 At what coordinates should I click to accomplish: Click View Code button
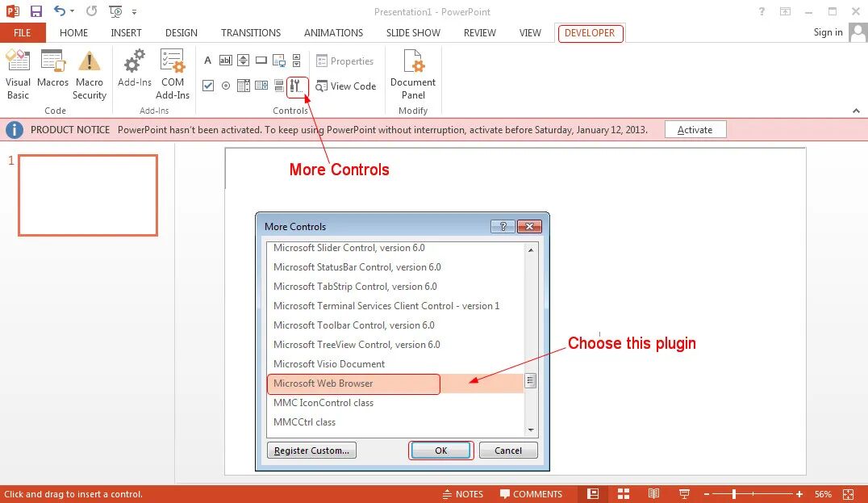click(346, 86)
